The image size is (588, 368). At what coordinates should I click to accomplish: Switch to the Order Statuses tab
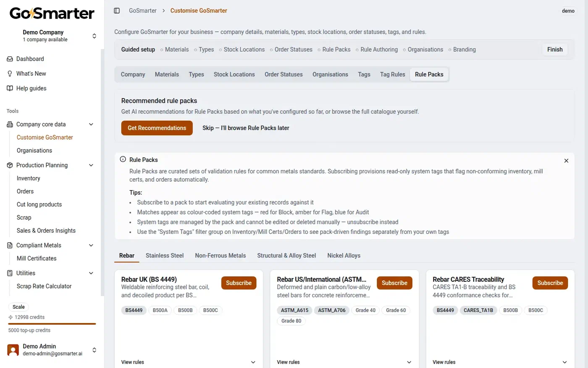point(283,74)
